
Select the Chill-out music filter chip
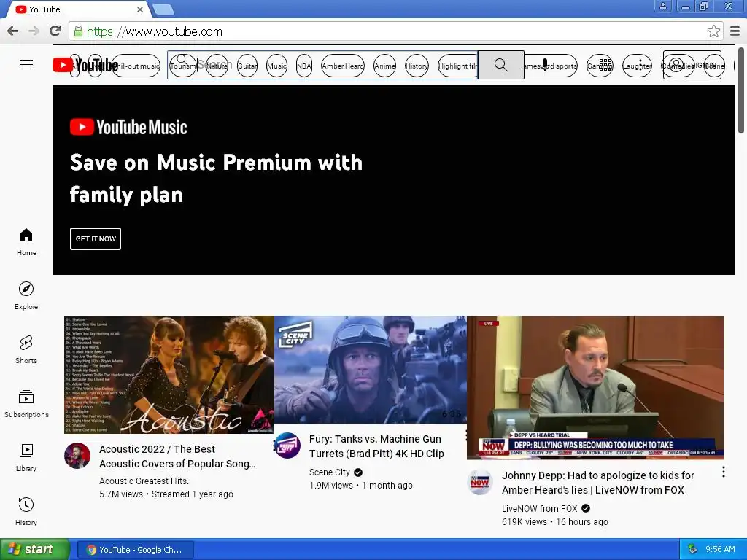(x=136, y=66)
